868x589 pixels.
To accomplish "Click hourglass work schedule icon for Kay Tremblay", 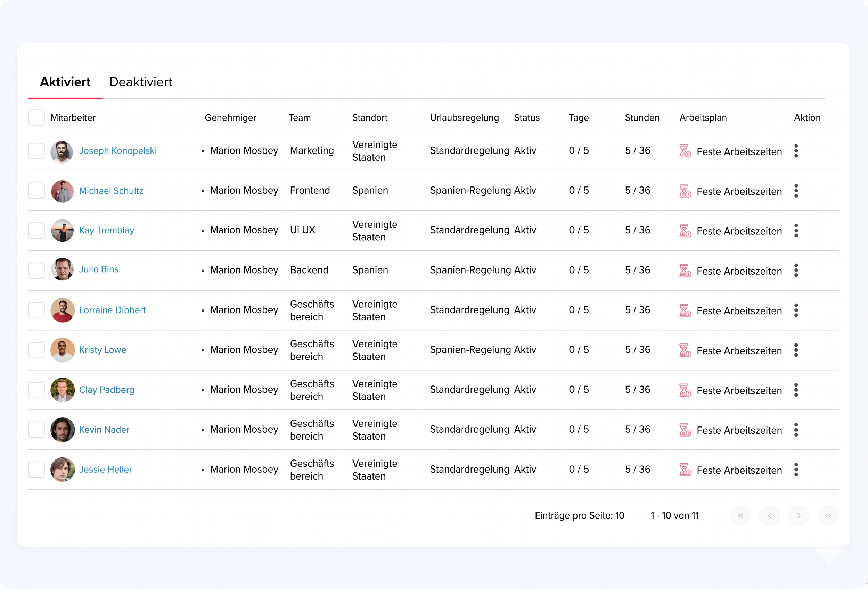I will coord(685,231).
